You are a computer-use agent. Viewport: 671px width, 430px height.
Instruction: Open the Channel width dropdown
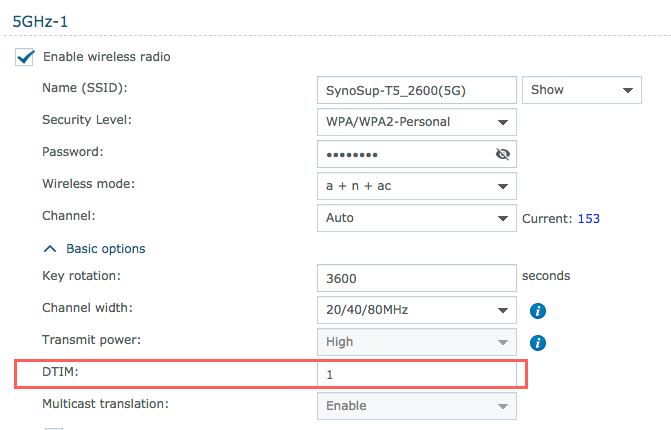416,310
